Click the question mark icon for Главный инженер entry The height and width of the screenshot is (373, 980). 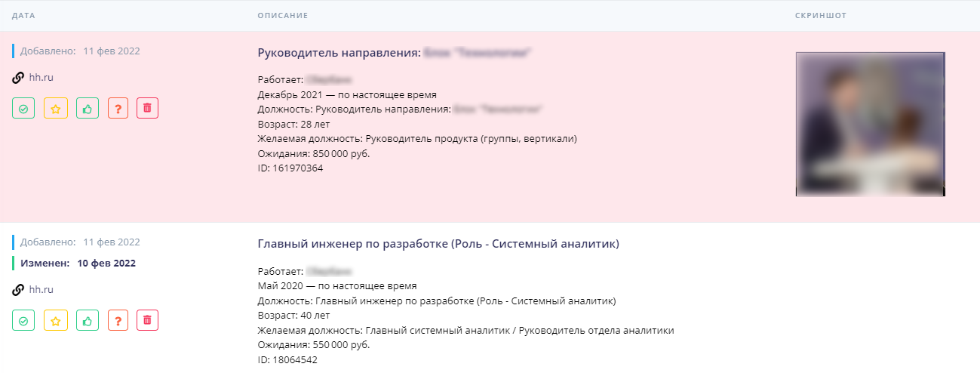[x=118, y=321]
